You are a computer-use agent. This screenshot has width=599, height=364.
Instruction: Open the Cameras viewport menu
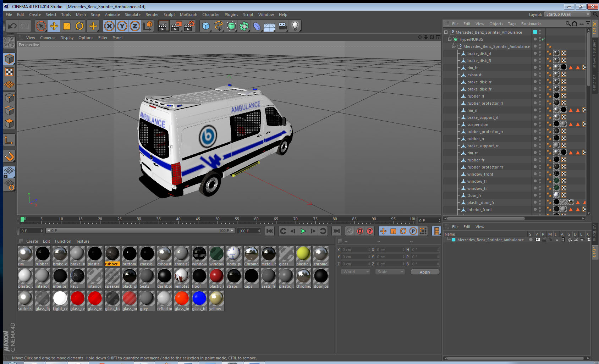pos(48,38)
